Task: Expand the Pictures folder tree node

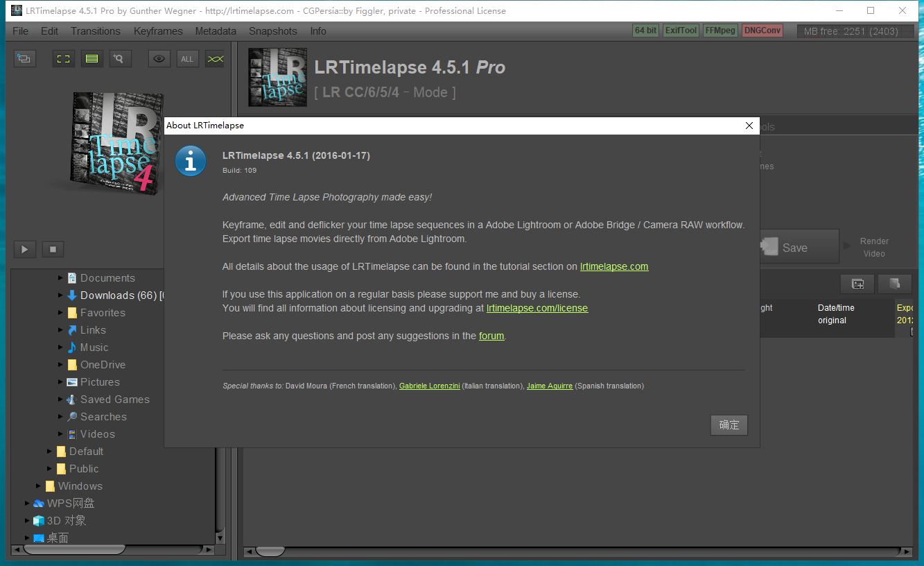Action: click(61, 382)
